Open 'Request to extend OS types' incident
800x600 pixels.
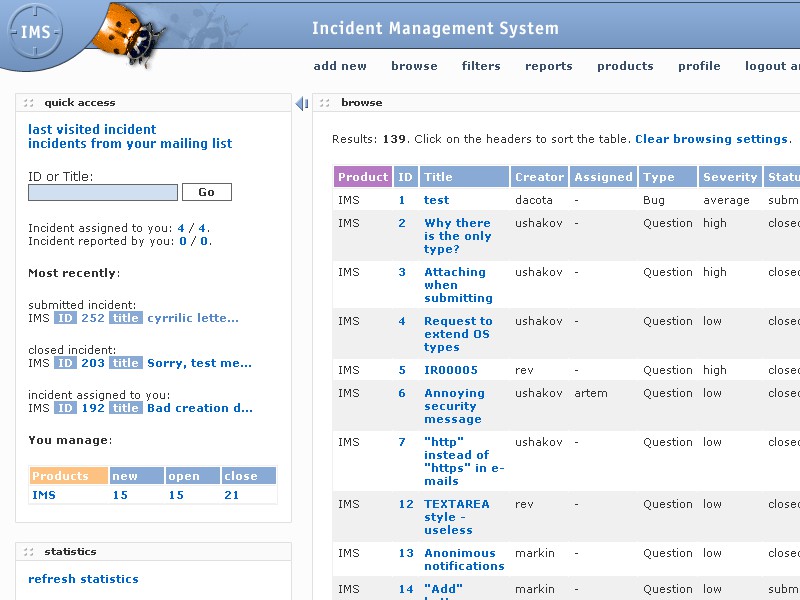click(458, 334)
